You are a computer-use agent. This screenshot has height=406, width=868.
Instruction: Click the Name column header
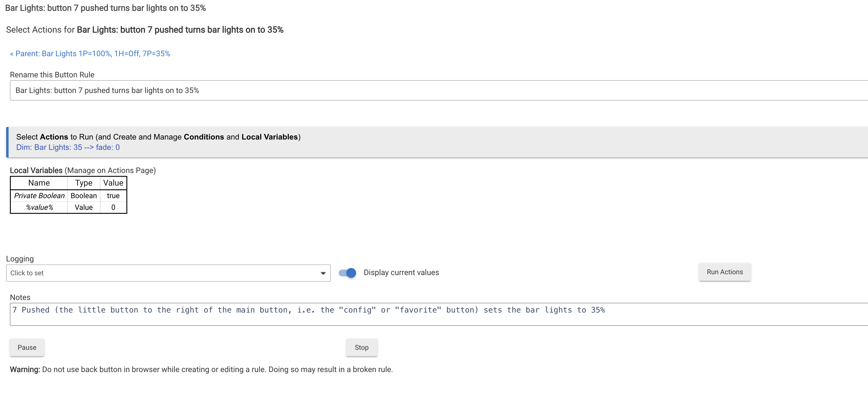click(39, 183)
